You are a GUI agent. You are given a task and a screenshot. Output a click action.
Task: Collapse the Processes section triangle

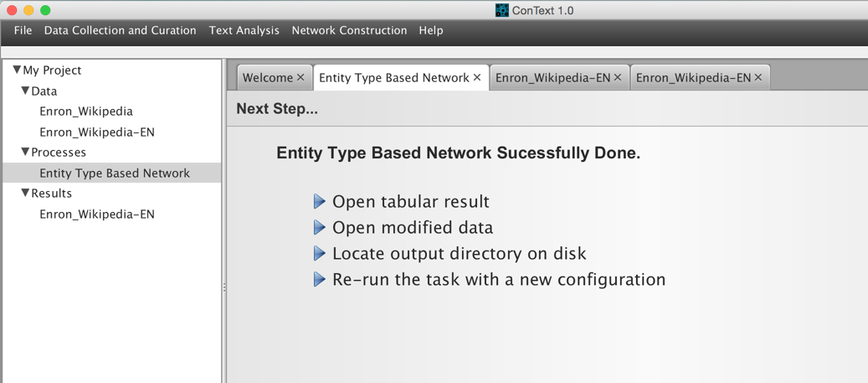pyautogui.click(x=25, y=152)
